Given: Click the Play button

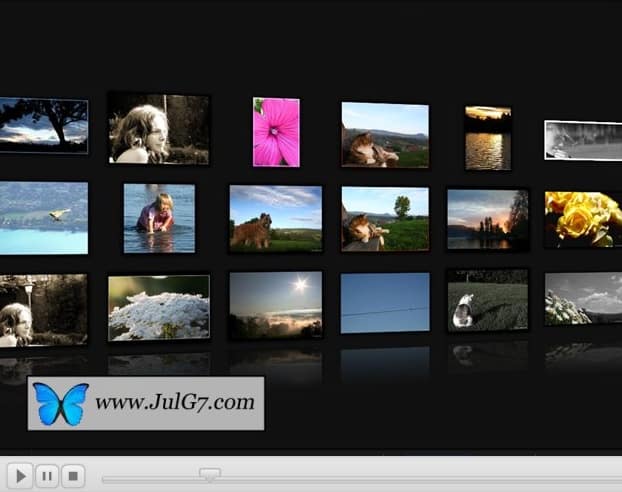Looking at the screenshot, I should [x=20, y=475].
